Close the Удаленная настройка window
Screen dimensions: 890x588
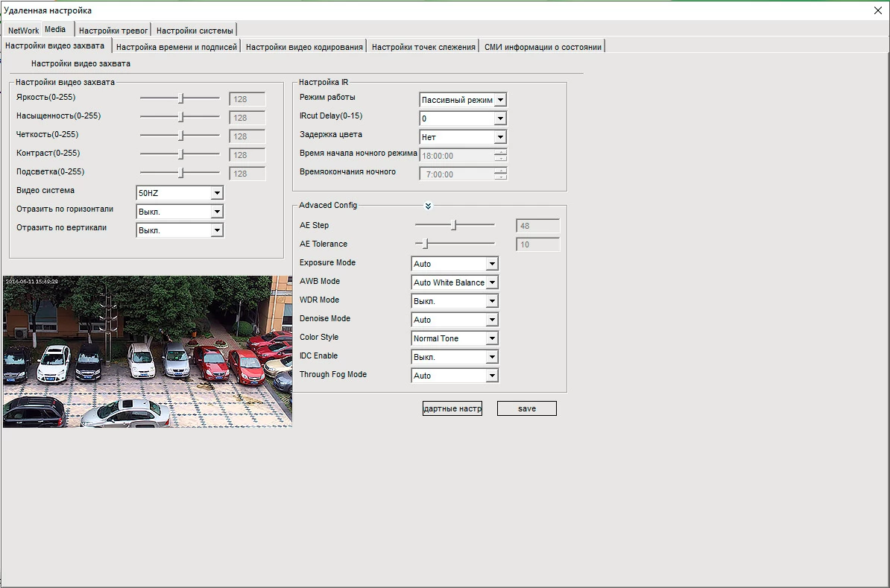point(877,10)
